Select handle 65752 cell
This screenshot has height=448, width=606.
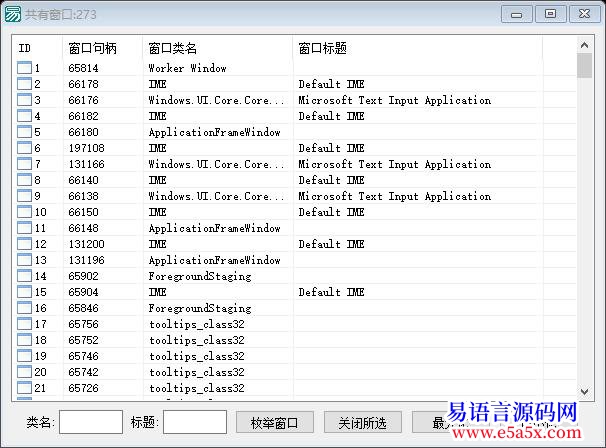click(x=83, y=340)
